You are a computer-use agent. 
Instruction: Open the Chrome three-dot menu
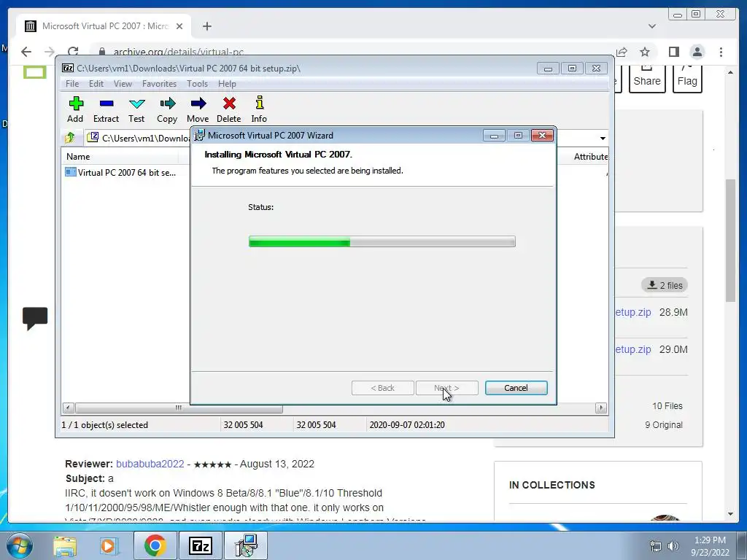click(721, 52)
